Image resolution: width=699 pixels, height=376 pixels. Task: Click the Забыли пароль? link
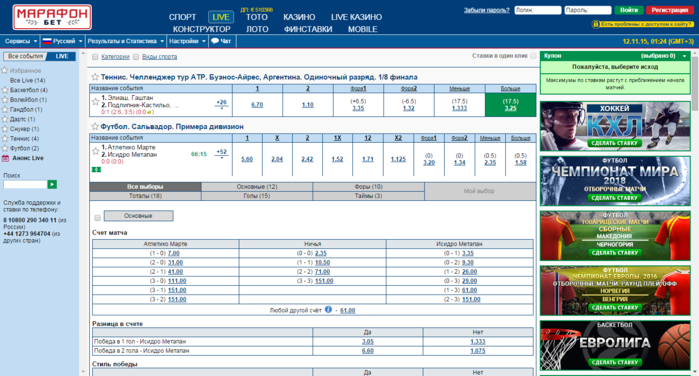[486, 10]
